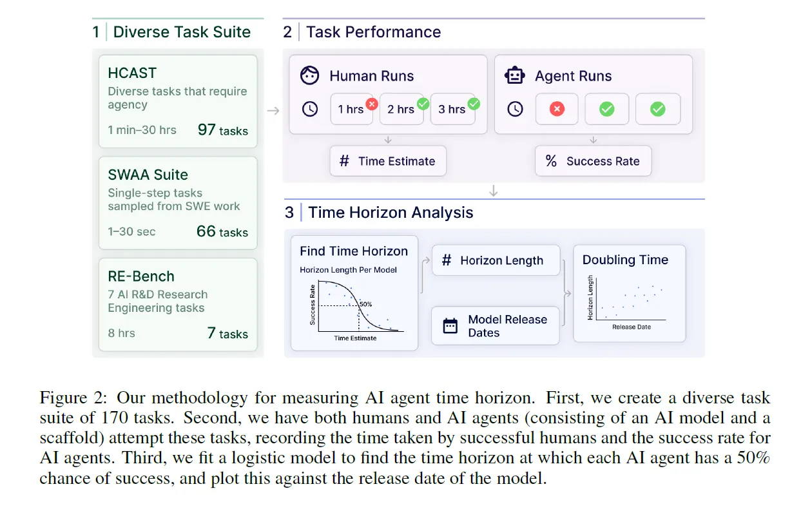Viewport: 812px width, 520px height.
Task: Click the small arrow above Time Estimate box
Action: 388,140
